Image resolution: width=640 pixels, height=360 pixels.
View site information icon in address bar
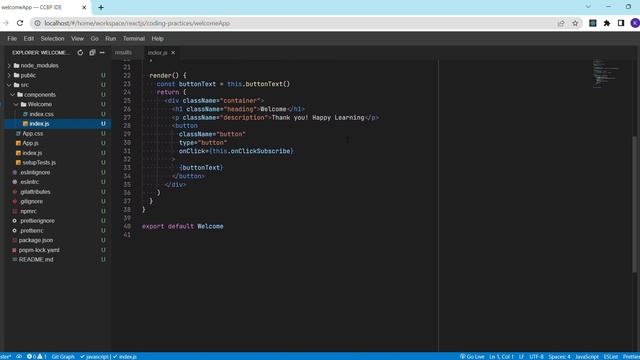click(x=37, y=23)
